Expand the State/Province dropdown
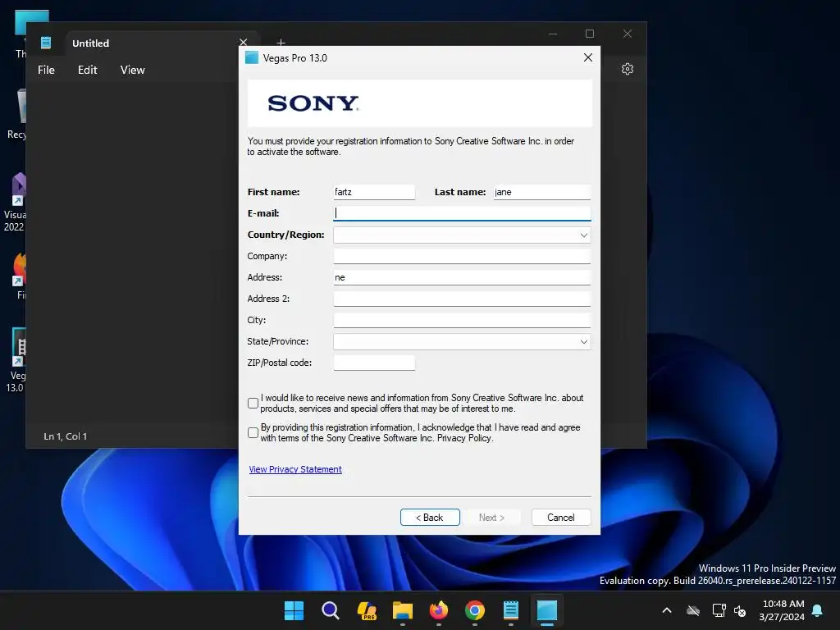The height and width of the screenshot is (630, 840). [x=583, y=342]
